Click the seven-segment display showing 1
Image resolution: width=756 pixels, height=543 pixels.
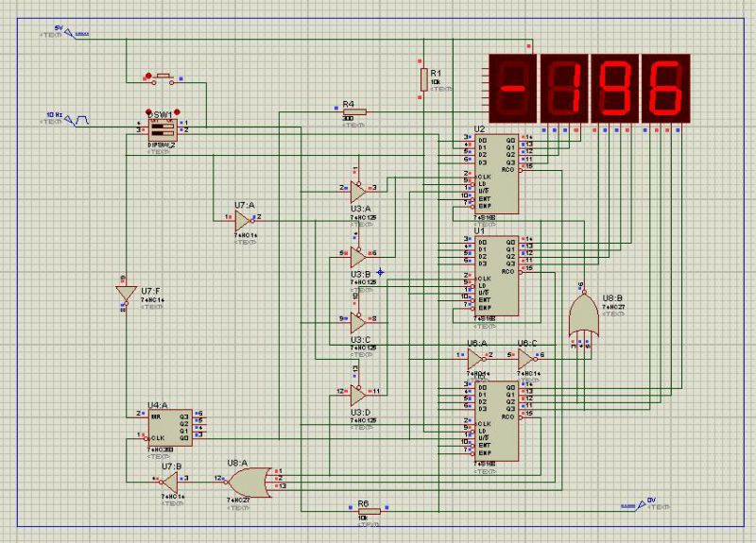[x=564, y=88]
